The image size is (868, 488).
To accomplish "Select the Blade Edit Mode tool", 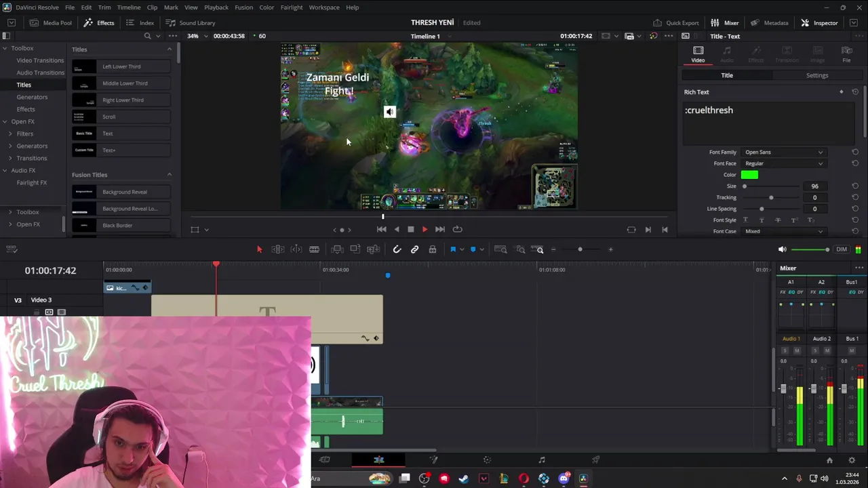I will coord(314,249).
